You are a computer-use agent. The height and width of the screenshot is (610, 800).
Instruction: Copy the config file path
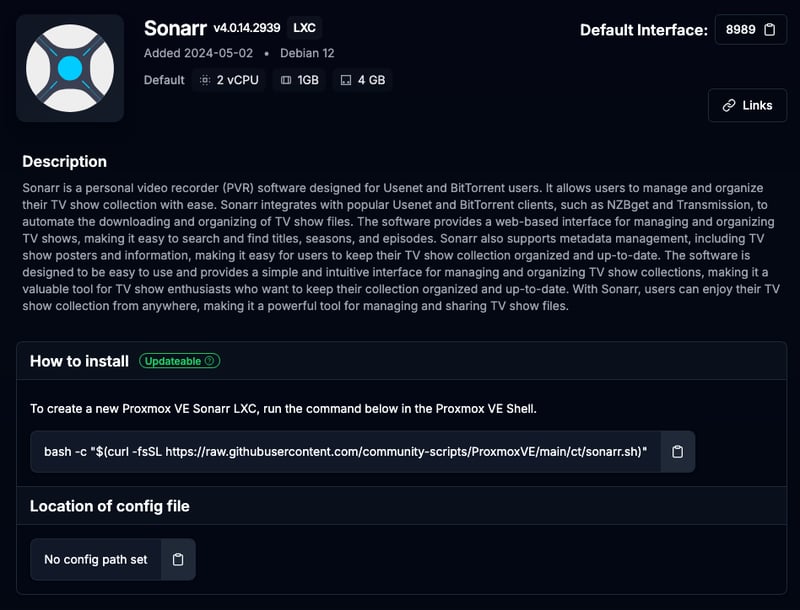click(178, 559)
